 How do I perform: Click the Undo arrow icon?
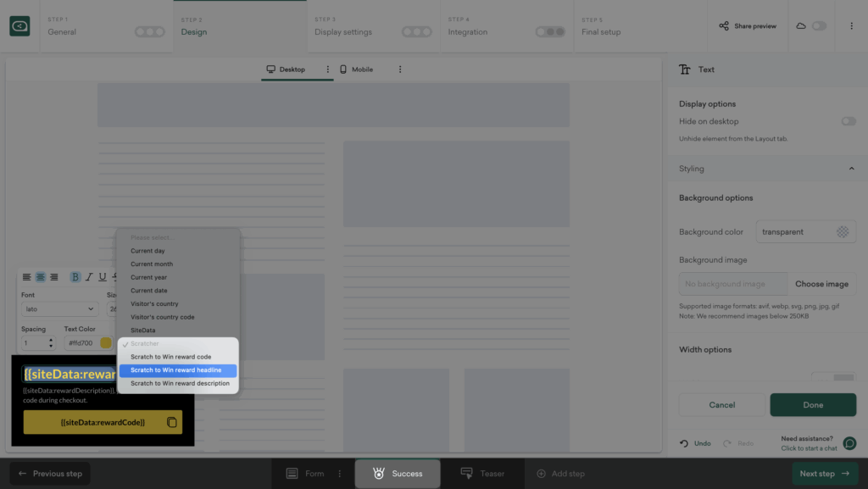[x=684, y=443]
